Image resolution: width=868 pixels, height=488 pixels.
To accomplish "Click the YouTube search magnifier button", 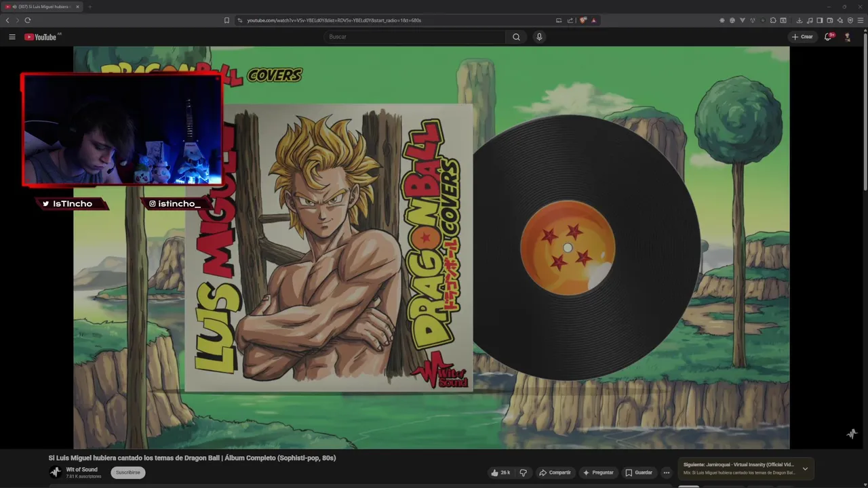I will pyautogui.click(x=516, y=37).
